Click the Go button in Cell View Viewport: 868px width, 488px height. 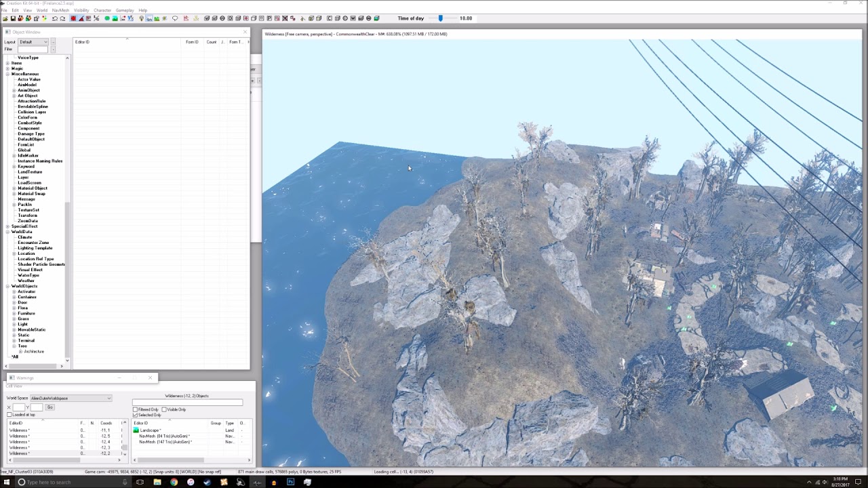pos(50,407)
